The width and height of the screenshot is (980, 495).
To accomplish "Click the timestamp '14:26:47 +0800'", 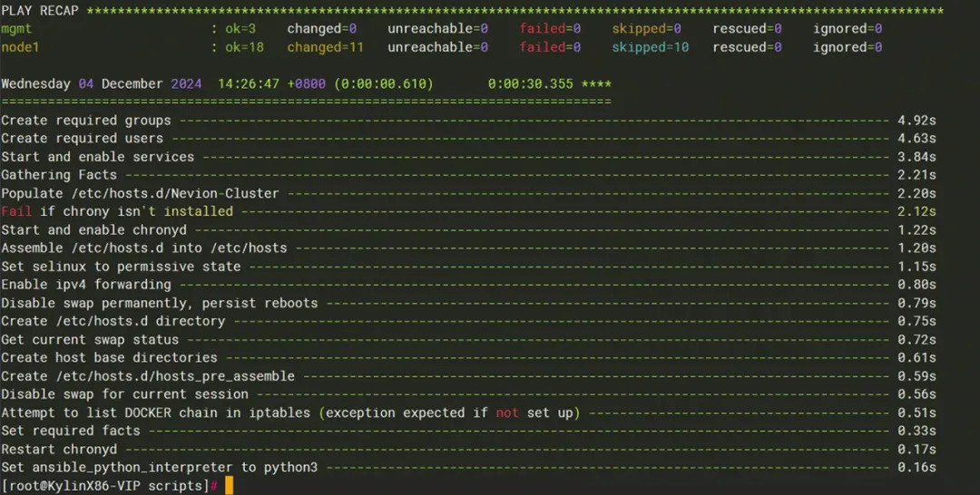I will 271,83.
